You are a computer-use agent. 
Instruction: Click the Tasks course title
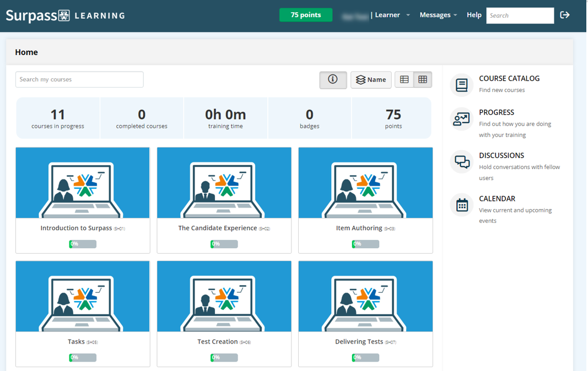click(x=76, y=341)
